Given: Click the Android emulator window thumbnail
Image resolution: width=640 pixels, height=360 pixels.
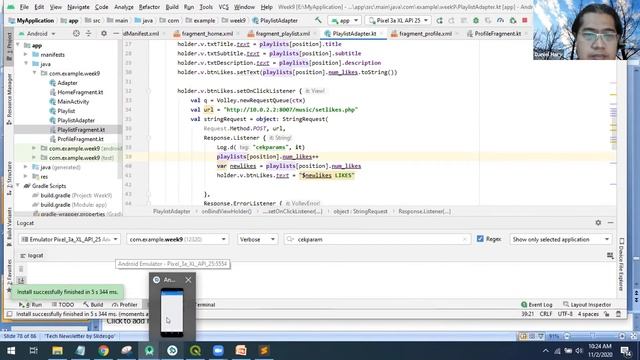Looking at the screenshot, I should coord(172,312).
